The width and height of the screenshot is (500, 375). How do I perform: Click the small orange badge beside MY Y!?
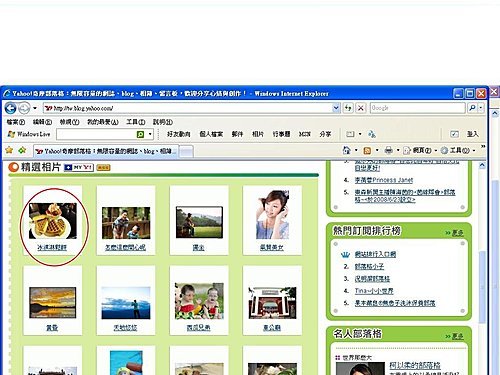[103, 167]
